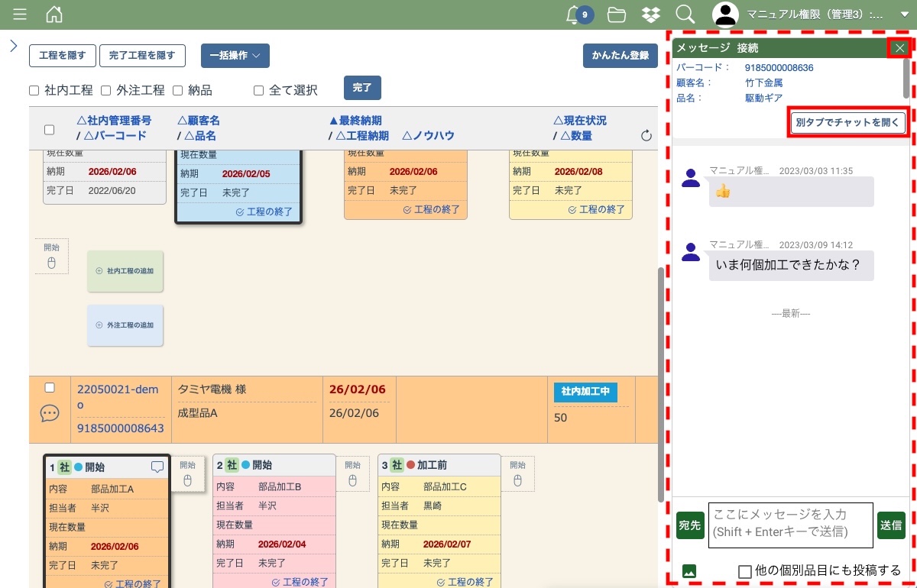This screenshot has height=588, width=917.
Task: Expand the left sidebar chevron
Action: point(13,46)
